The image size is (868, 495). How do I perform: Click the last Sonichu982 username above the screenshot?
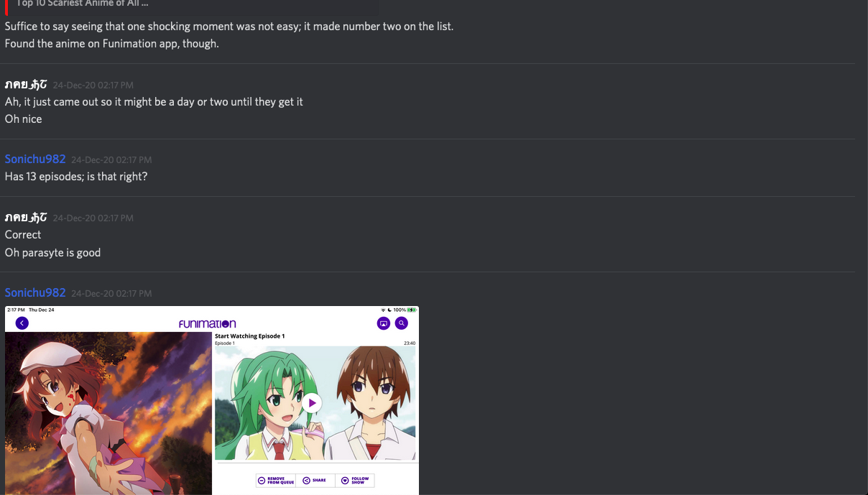pos(35,292)
